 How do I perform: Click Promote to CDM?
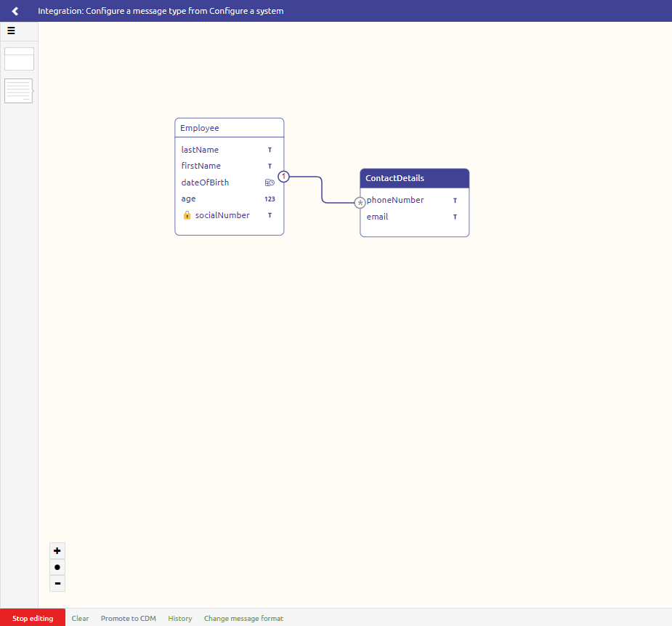tap(128, 618)
